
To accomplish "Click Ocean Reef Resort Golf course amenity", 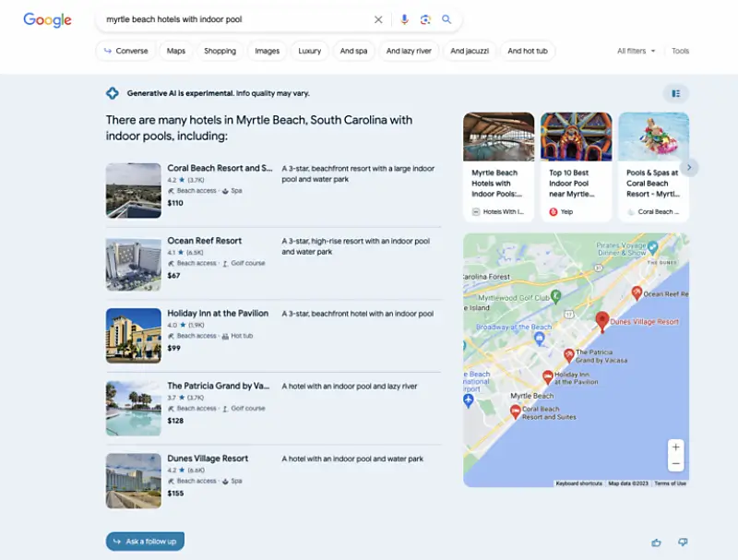I will (x=244, y=263).
